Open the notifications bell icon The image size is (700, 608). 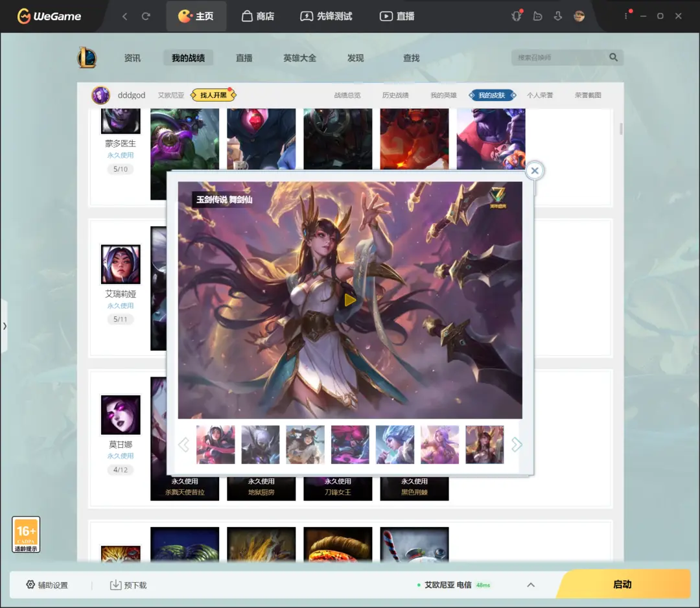pos(517,16)
